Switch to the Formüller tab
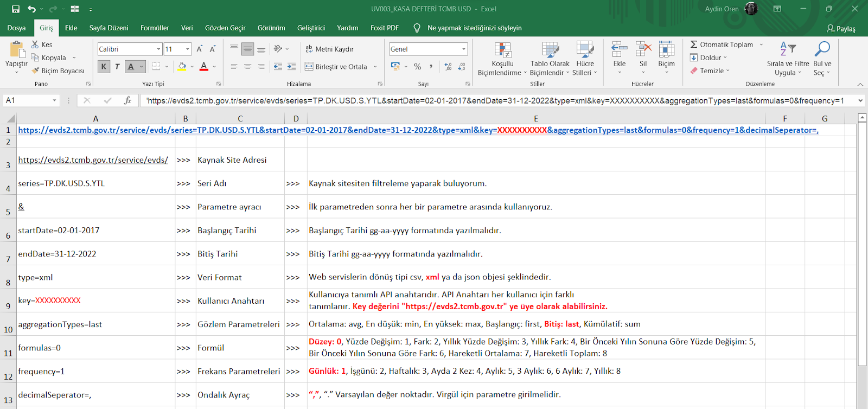This screenshot has width=868, height=409. 155,28
